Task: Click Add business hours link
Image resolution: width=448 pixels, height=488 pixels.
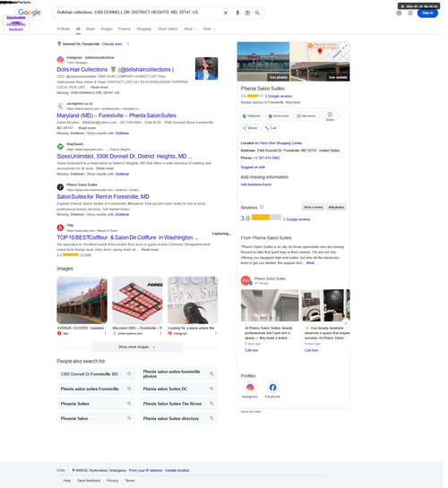Action: click(x=255, y=184)
